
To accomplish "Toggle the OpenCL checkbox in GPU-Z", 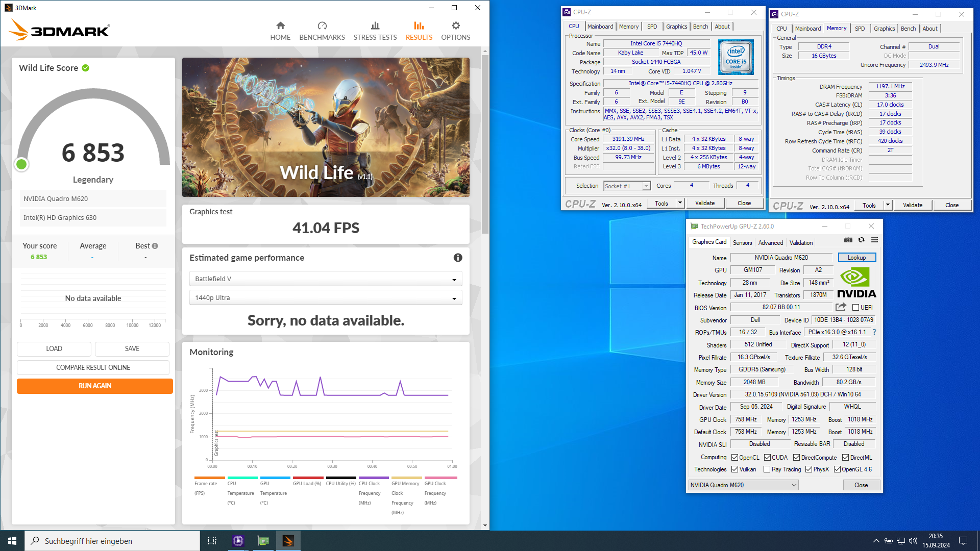I will point(734,458).
